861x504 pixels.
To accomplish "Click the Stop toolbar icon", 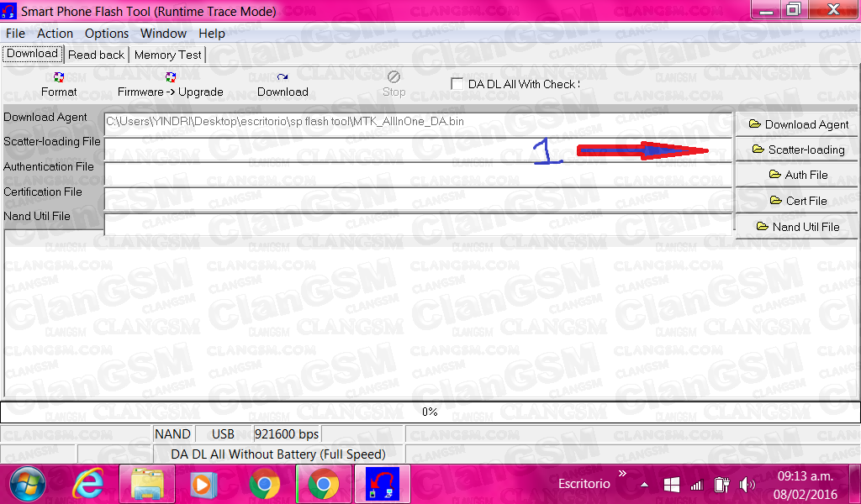I will (x=394, y=76).
